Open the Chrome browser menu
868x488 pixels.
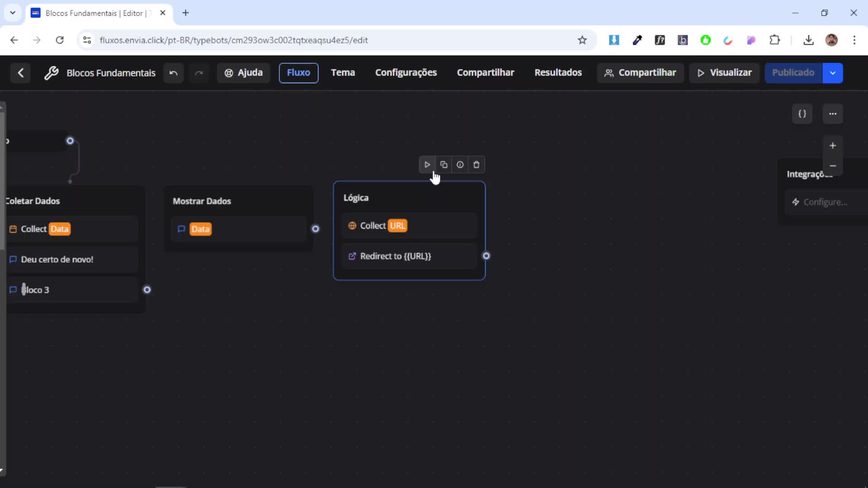(x=855, y=40)
